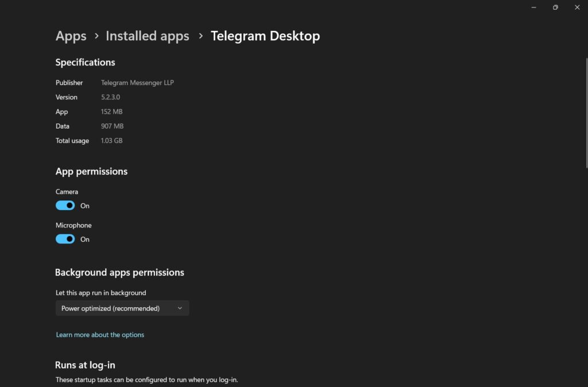Go back to Apps breadcrumb
Viewport: 588px width, 387px height.
coord(71,36)
